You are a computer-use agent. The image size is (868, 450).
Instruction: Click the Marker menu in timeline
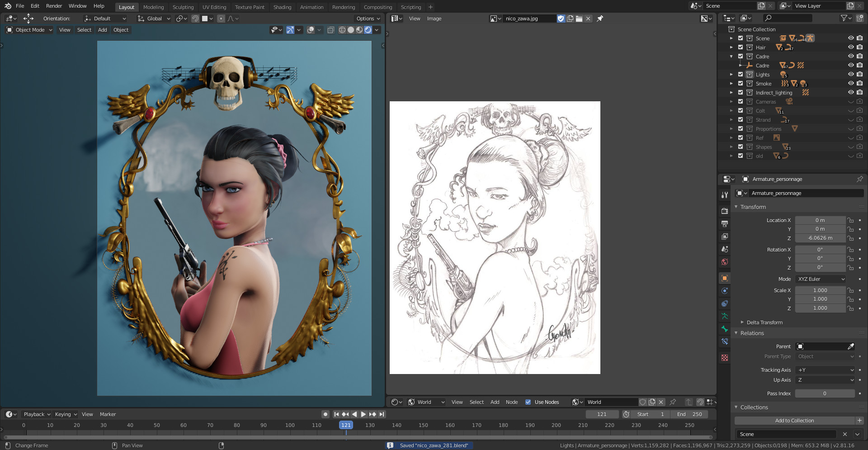coord(108,414)
